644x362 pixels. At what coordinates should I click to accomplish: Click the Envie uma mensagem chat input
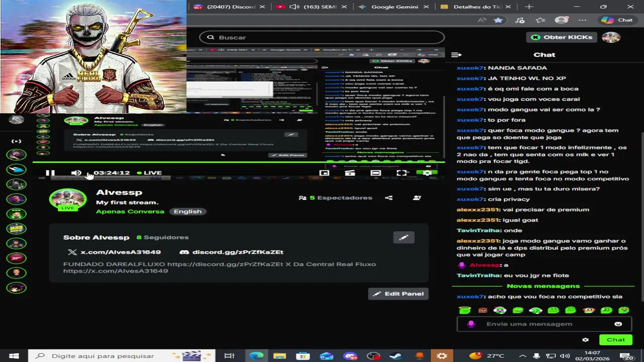point(543,324)
